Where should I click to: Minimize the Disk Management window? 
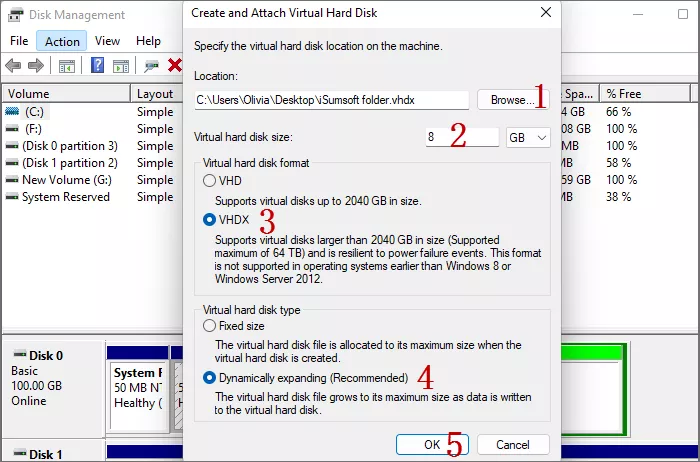(x=638, y=14)
